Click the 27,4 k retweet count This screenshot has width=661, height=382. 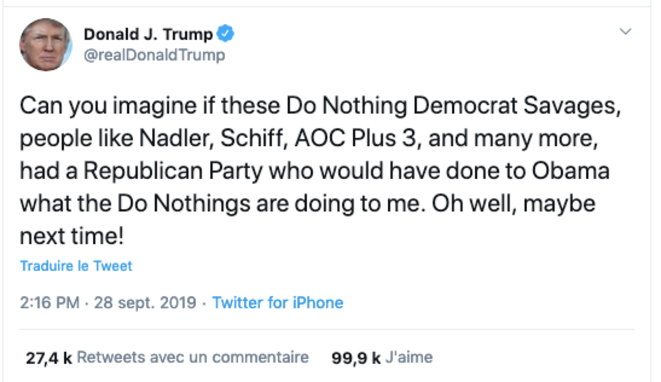coord(48,358)
